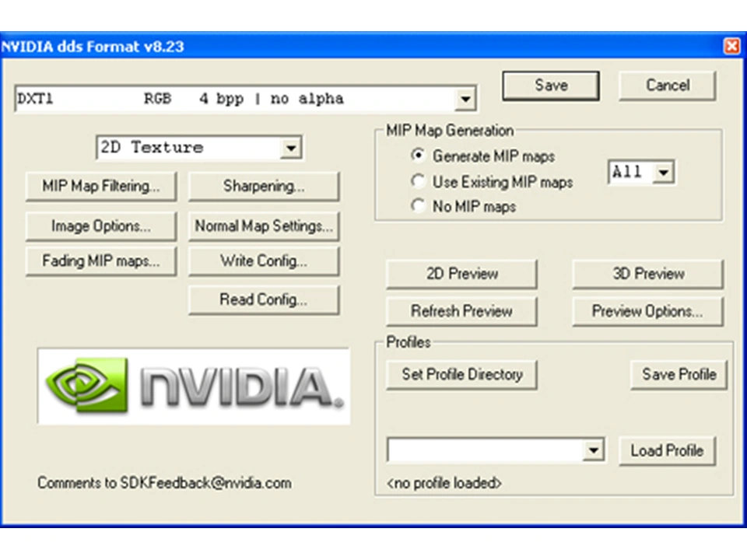Open Normal Map Settings
The width and height of the screenshot is (747, 560).
tap(264, 226)
